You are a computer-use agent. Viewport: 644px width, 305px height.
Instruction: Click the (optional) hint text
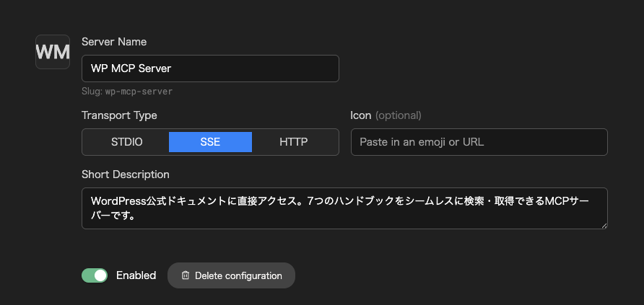(398, 115)
